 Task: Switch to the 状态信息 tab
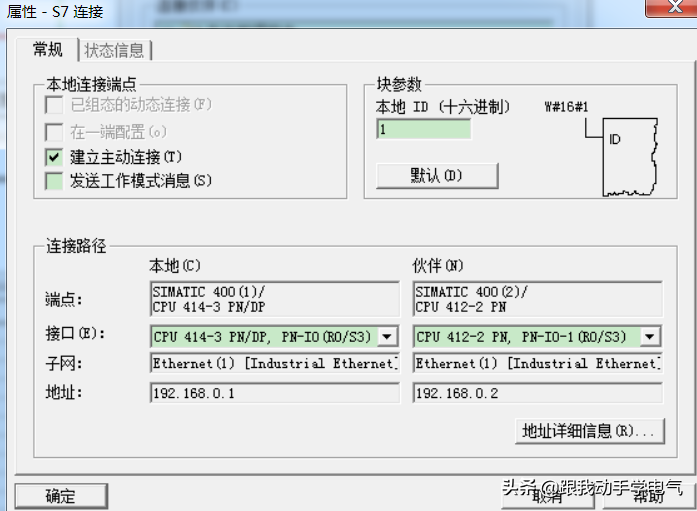coord(114,50)
